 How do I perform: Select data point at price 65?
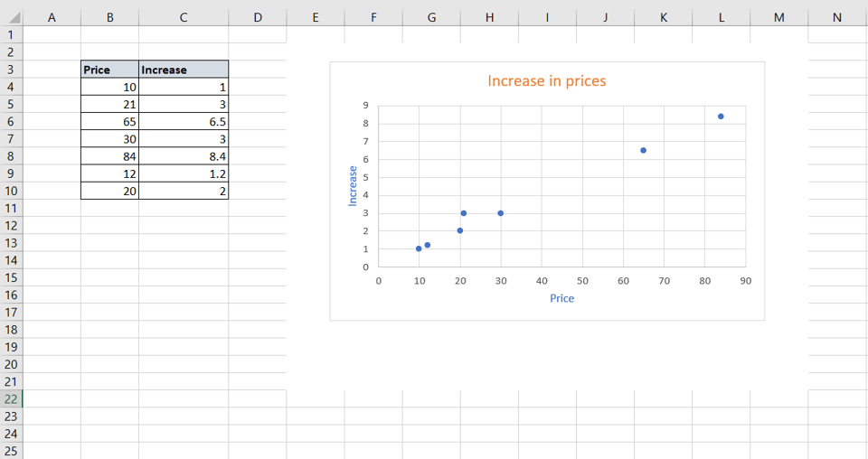[x=643, y=150]
